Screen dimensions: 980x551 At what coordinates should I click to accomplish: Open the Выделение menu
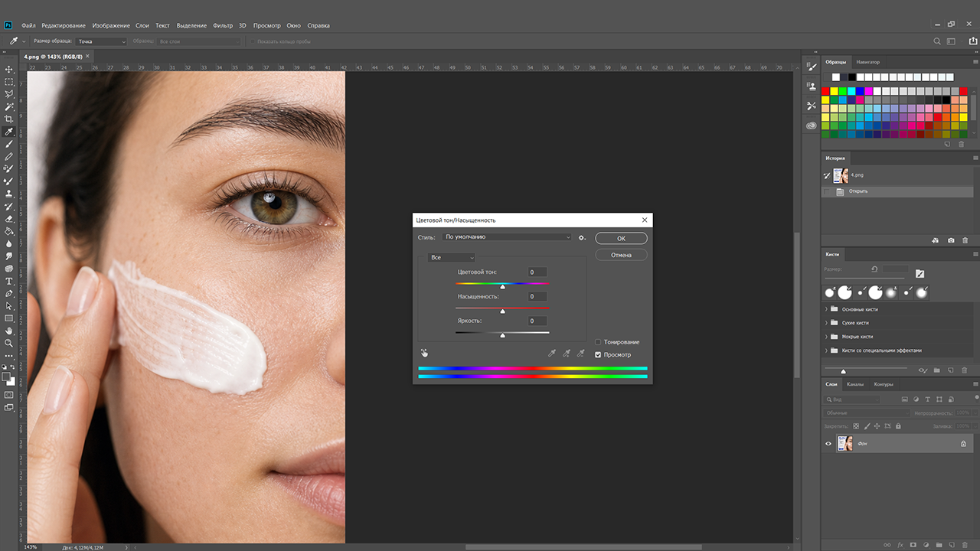191,25
